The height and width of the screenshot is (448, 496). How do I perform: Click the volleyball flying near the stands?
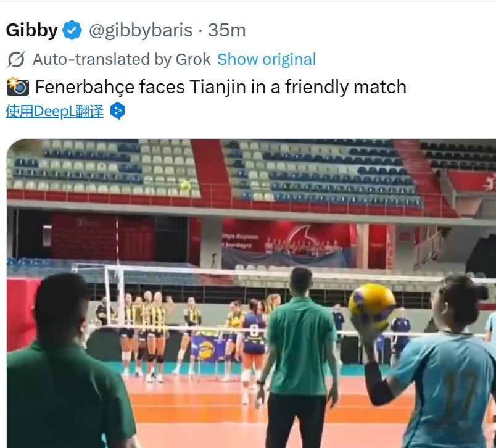pyautogui.click(x=185, y=185)
